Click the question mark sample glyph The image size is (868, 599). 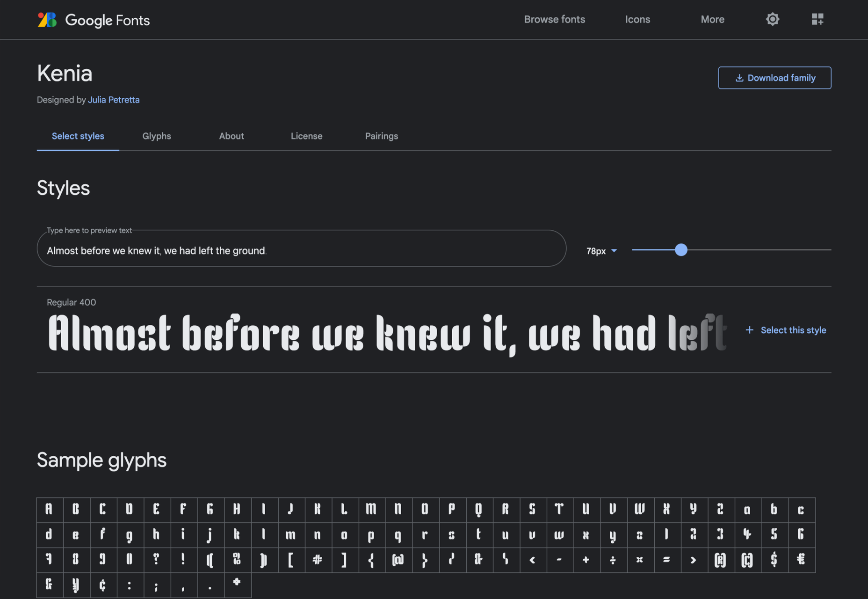[x=156, y=560]
